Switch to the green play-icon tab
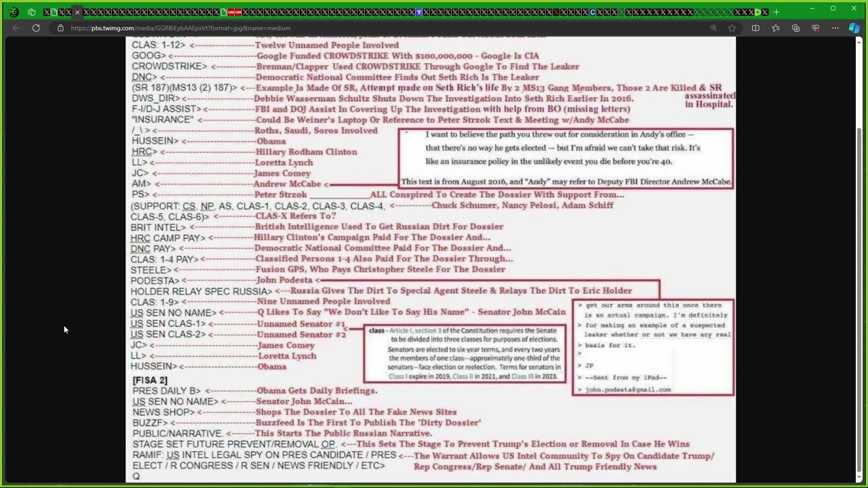 coord(758,12)
